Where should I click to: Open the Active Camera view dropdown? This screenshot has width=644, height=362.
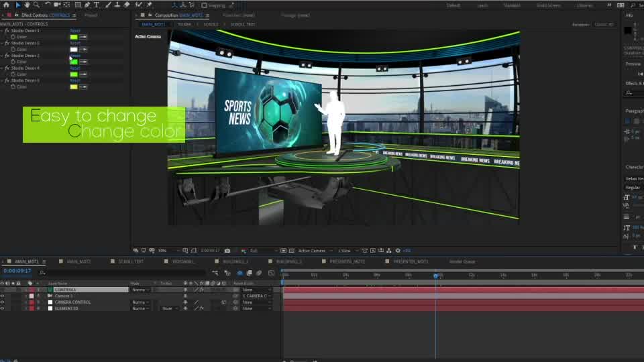pyautogui.click(x=315, y=250)
